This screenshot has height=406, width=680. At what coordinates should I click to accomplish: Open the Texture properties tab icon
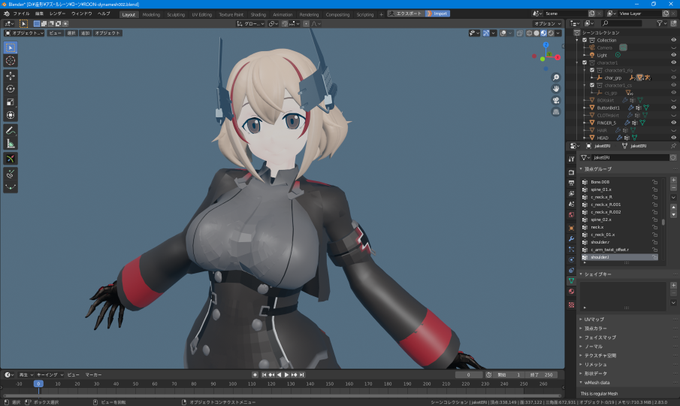[571, 305]
